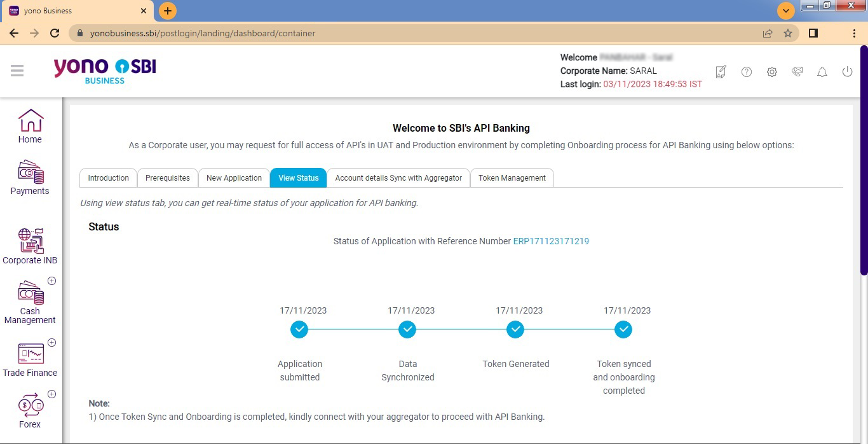This screenshot has height=444, width=868.
Task: Click the 'Token Generated' step label
Action: [516, 364]
